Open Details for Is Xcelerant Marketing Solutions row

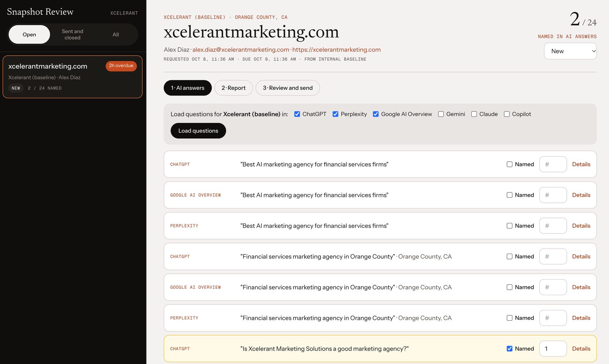(581, 349)
